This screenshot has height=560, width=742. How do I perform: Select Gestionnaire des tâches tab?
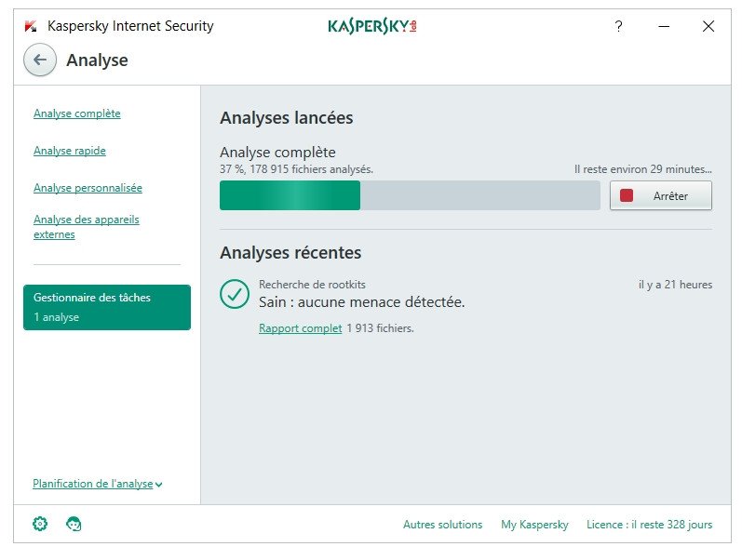point(107,307)
